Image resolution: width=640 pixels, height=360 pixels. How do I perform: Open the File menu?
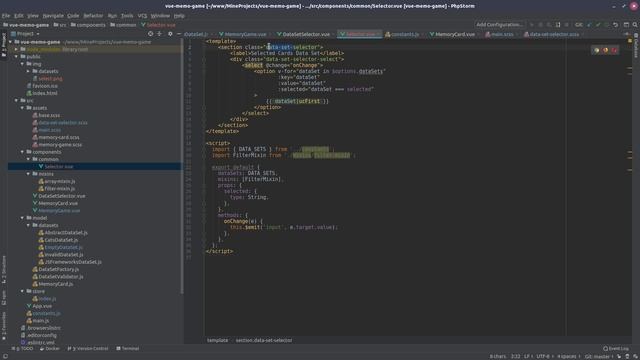(6, 16)
